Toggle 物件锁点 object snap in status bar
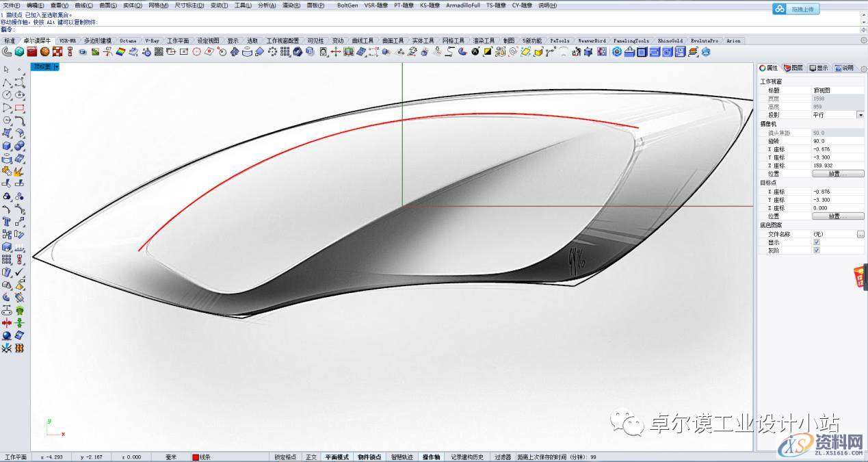868x462 pixels. (x=369, y=457)
